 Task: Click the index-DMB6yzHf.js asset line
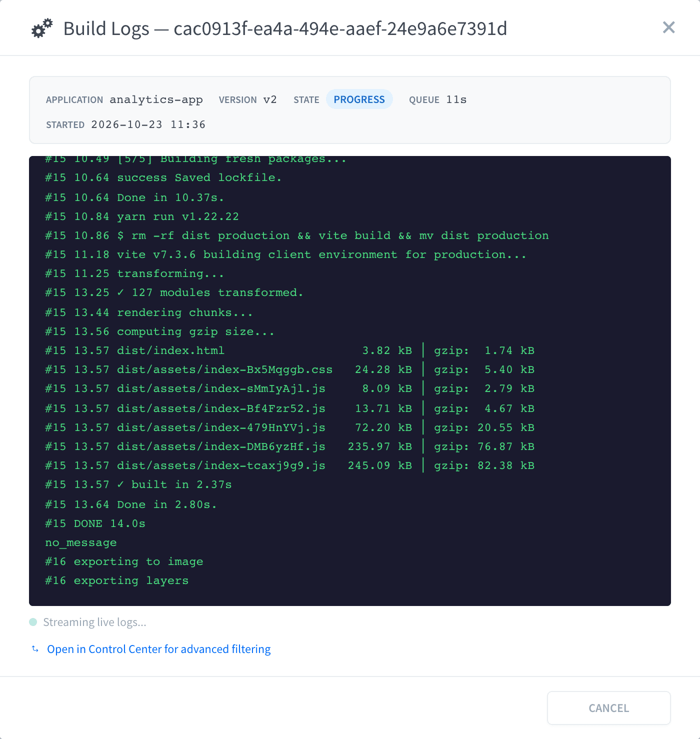point(289,446)
